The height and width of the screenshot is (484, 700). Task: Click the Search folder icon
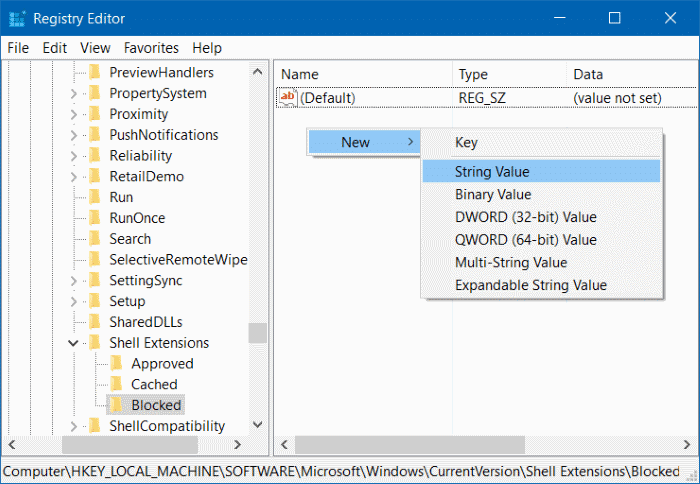click(95, 238)
